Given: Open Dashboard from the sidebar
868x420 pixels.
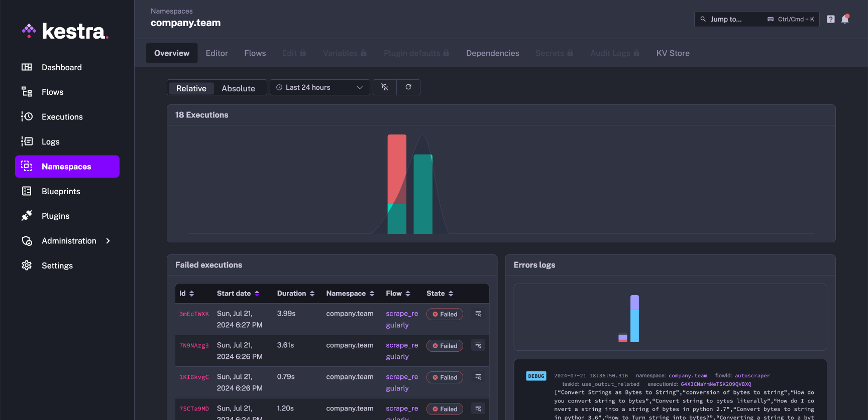Looking at the screenshot, I should pyautogui.click(x=61, y=67).
